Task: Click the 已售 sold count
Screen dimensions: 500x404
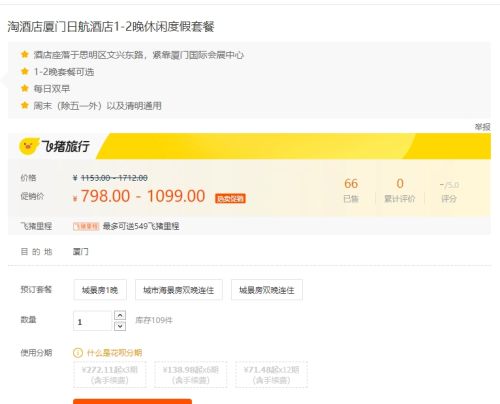Action: click(x=351, y=191)
